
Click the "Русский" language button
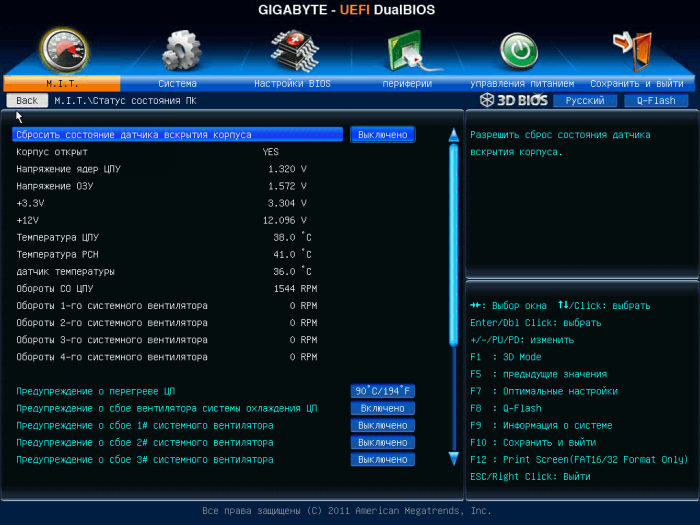point(585,101)
